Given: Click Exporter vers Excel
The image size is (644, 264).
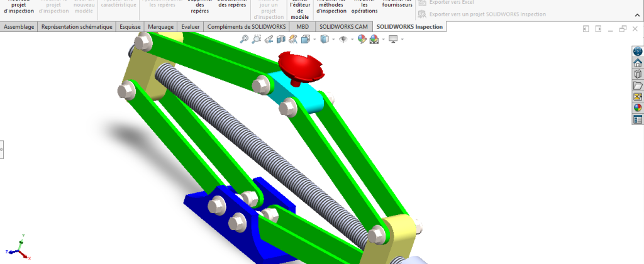Looking at the screenshot, I should click(x=446, y=3).
